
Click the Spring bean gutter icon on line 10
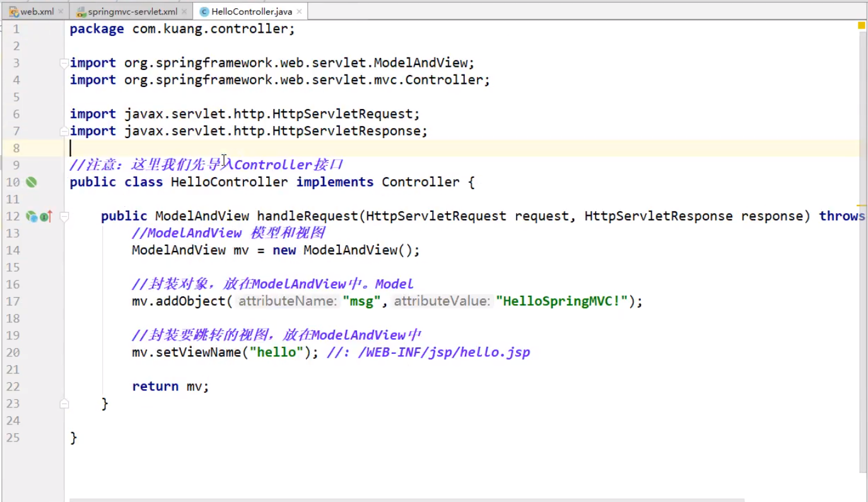[31, 182]
